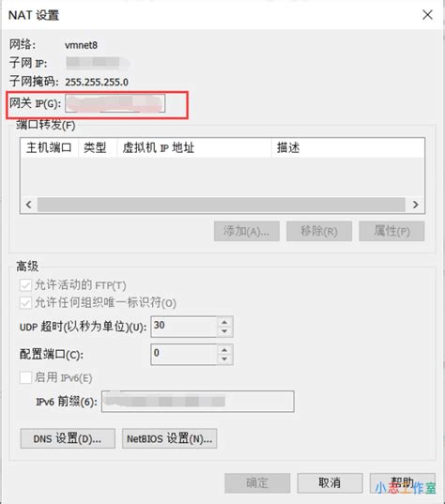This screenshot has height=504, width=445.
Task: Decrease the config port spinner down arrow
Action: (224, 359)
